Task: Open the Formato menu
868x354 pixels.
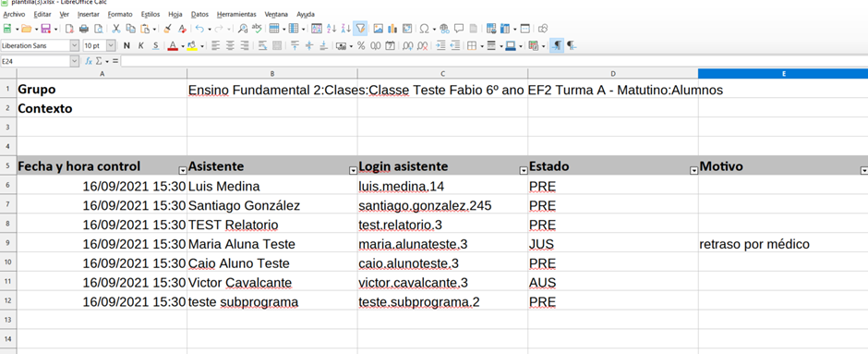Action: [120, 14]
